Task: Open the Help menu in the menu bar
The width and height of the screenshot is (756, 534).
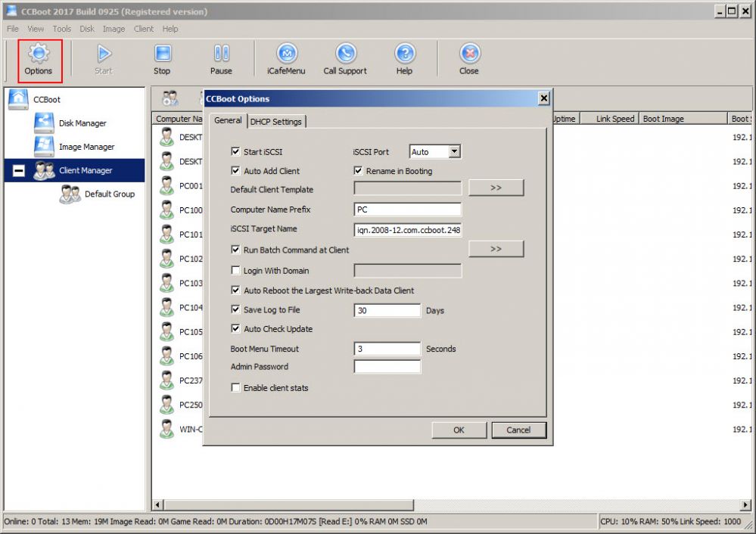Action: point(170,29)
